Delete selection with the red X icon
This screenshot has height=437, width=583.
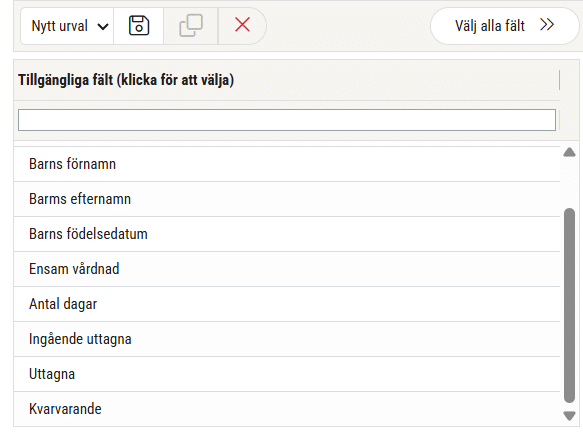tap(242, 25)
